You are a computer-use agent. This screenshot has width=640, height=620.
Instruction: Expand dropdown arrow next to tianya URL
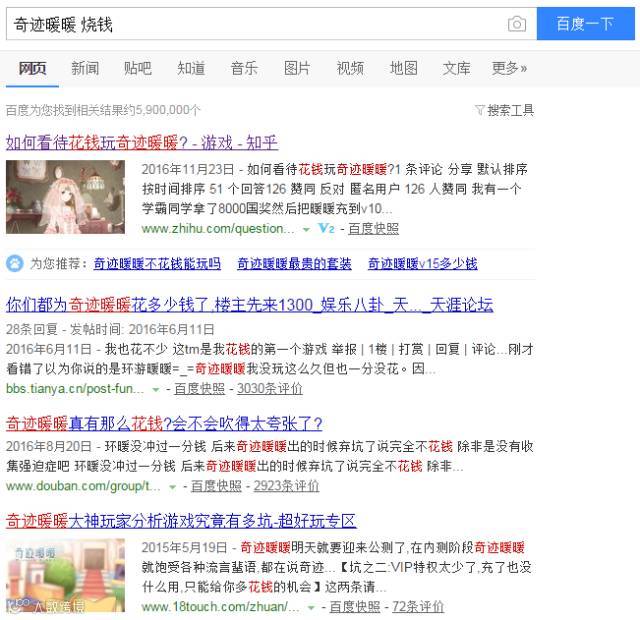click(156, 389)
